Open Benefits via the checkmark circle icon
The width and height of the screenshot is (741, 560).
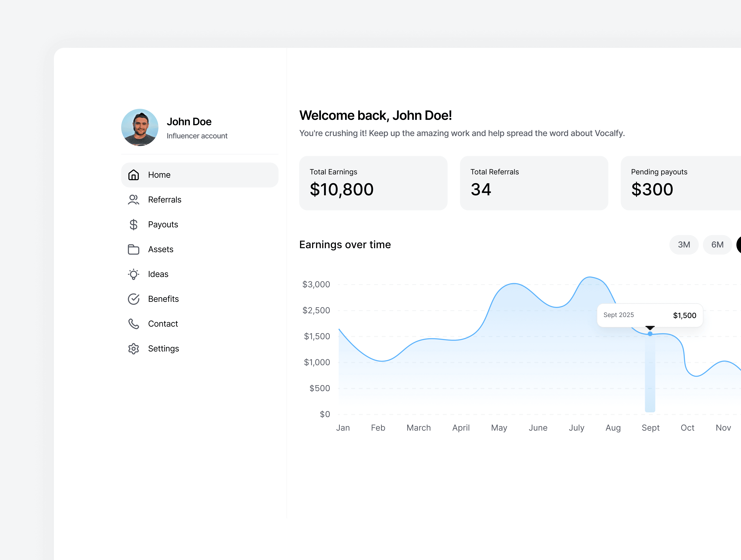click(x=133, y=299)
